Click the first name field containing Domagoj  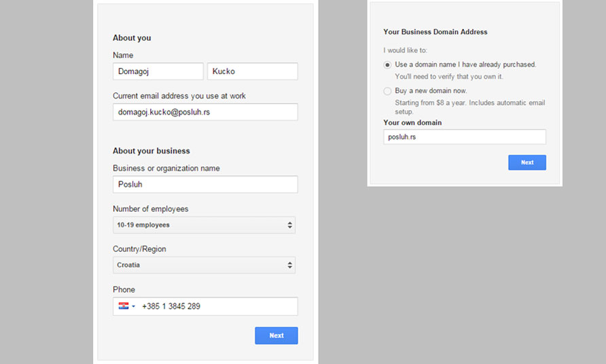[158, 71]
